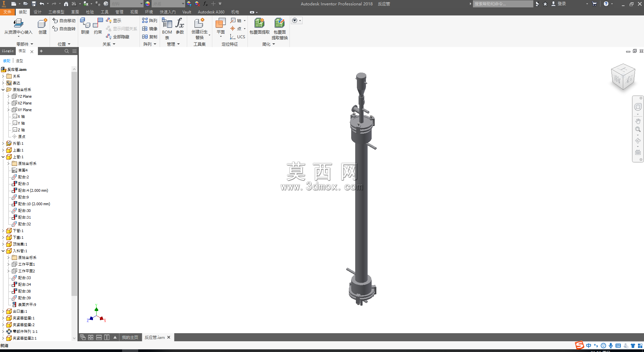Click the search help input field

pyautogui.click(x=503, y=4)
